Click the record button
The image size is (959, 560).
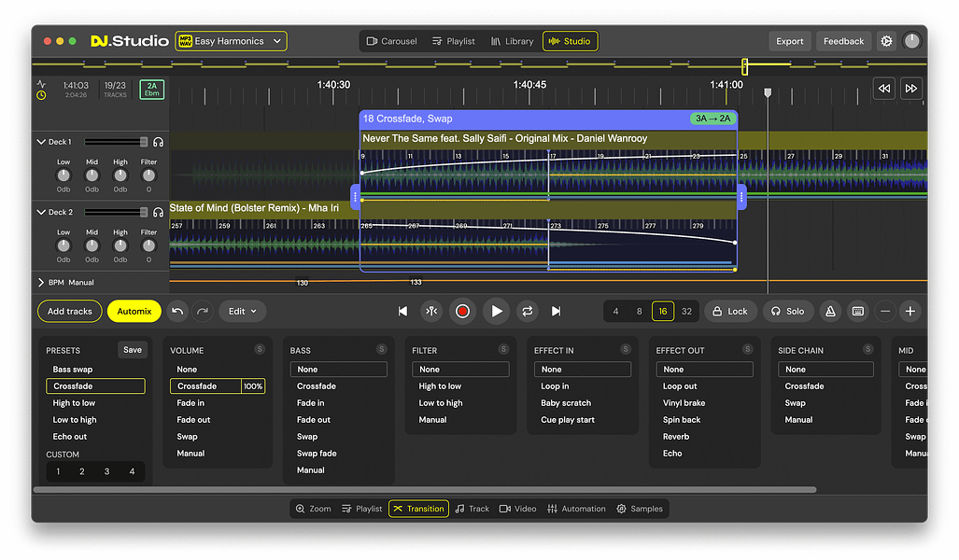462,311
